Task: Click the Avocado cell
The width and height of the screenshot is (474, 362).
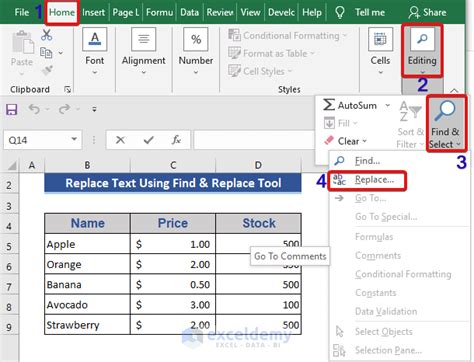Action: (x=87, y=305)
